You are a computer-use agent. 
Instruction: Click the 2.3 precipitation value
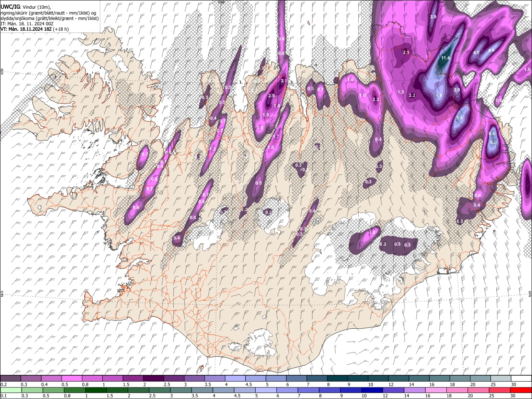[x=376, y=99]
